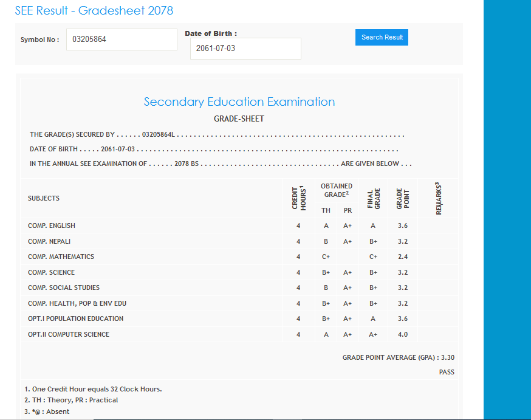
Task: Click the Symbol No label
Action: (39, 40)
